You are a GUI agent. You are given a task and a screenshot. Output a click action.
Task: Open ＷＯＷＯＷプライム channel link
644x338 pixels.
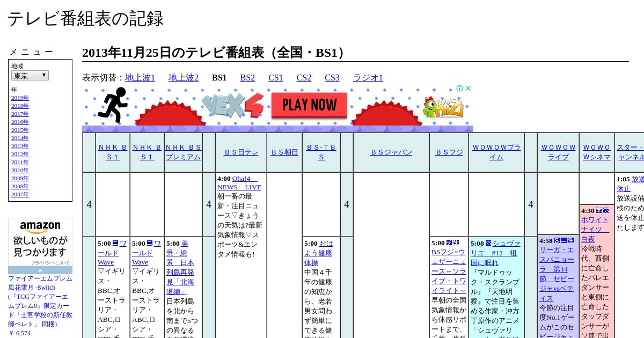point(496,152)
